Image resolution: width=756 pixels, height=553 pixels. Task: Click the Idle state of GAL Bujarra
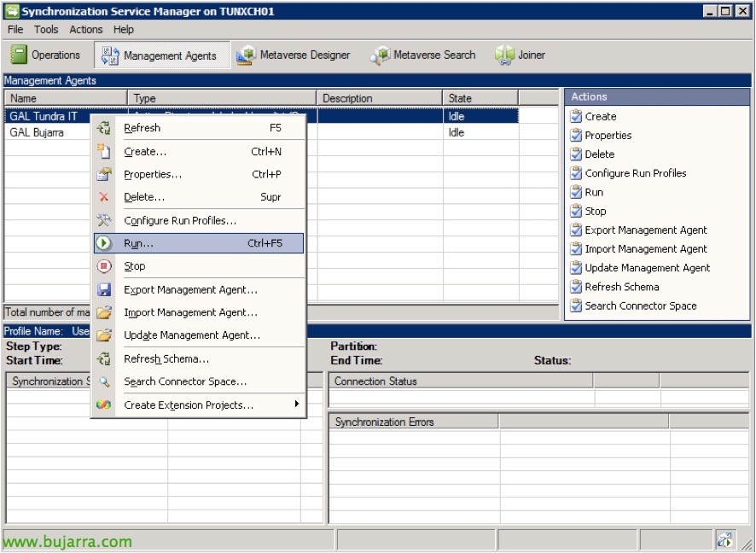[x=457, y=132]
